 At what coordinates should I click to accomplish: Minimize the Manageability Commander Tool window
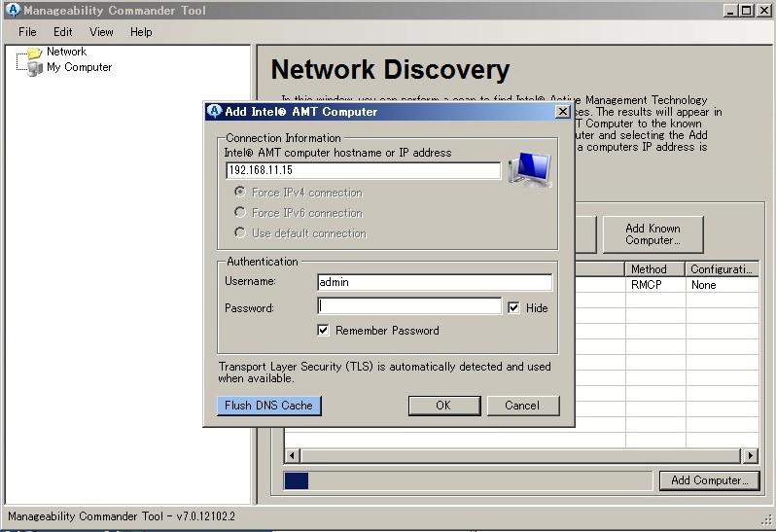[x=730, y=10]
